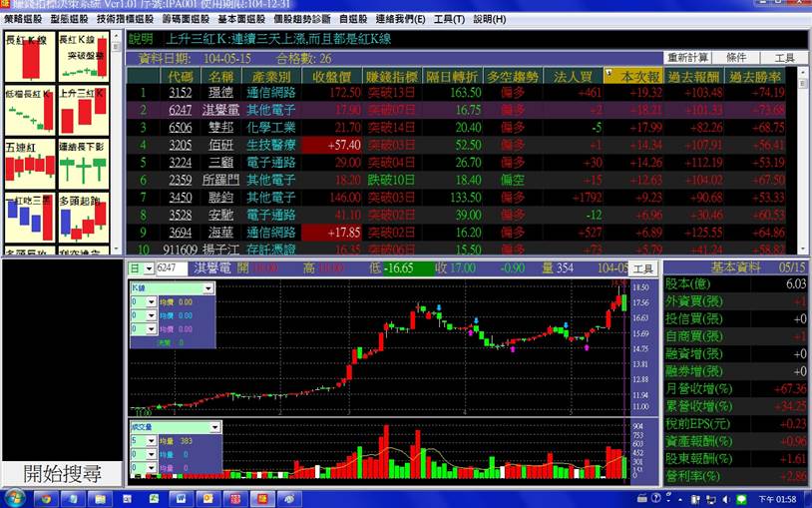The image size is (812, 508).
Task: Launch Chrome from the taskbar
Action: (x=46, y=499)
